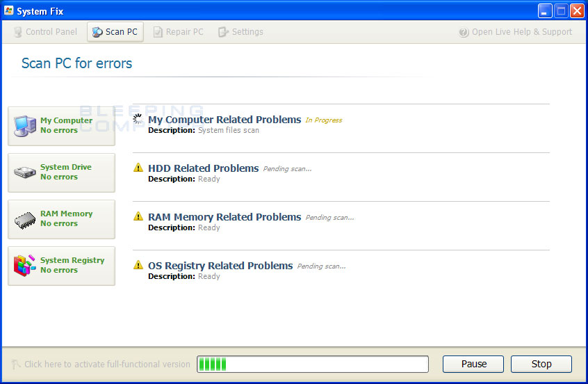The width and height of the screenshot is (588, 384).
Task: Click the Repair PC document icon
Action: tap(158, 32)
